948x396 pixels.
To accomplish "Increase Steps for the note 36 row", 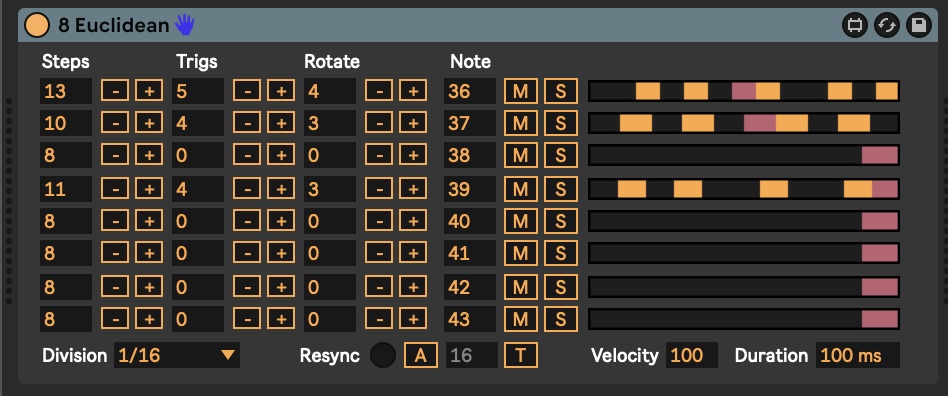I will click(149, 91).
